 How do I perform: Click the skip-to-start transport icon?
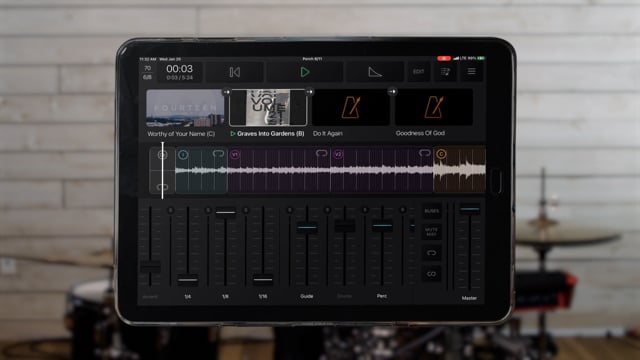click(234, 72)
